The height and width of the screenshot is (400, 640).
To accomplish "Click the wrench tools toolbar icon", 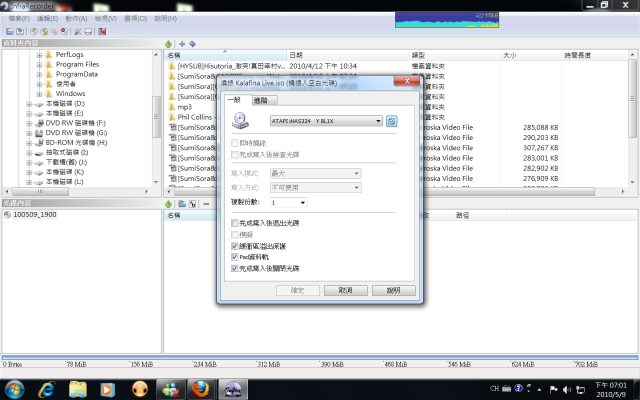I will (78, 31).
